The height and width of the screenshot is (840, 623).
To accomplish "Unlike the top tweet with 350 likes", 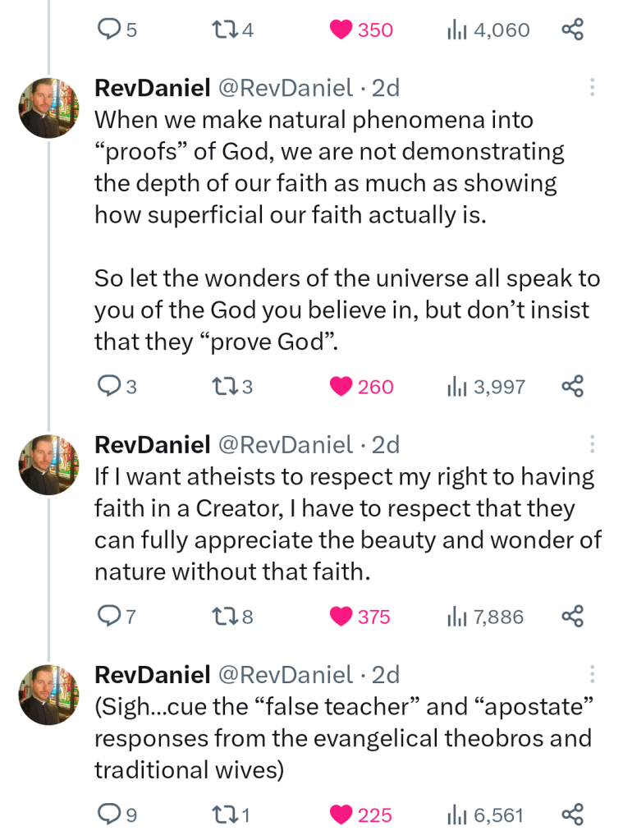I will point(341,30).
